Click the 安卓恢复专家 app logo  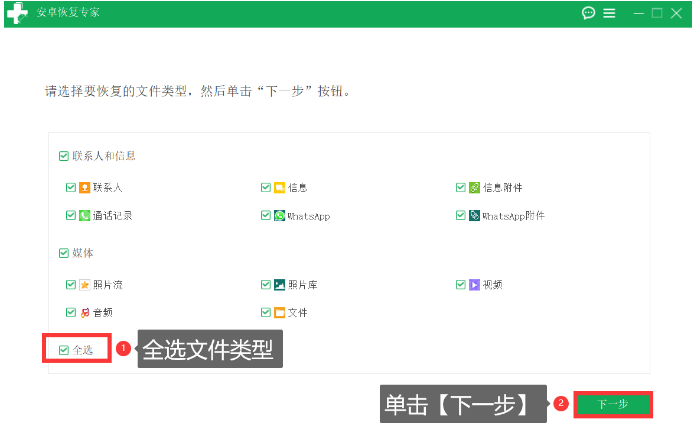pyautogui.click(x=16, y=14)
